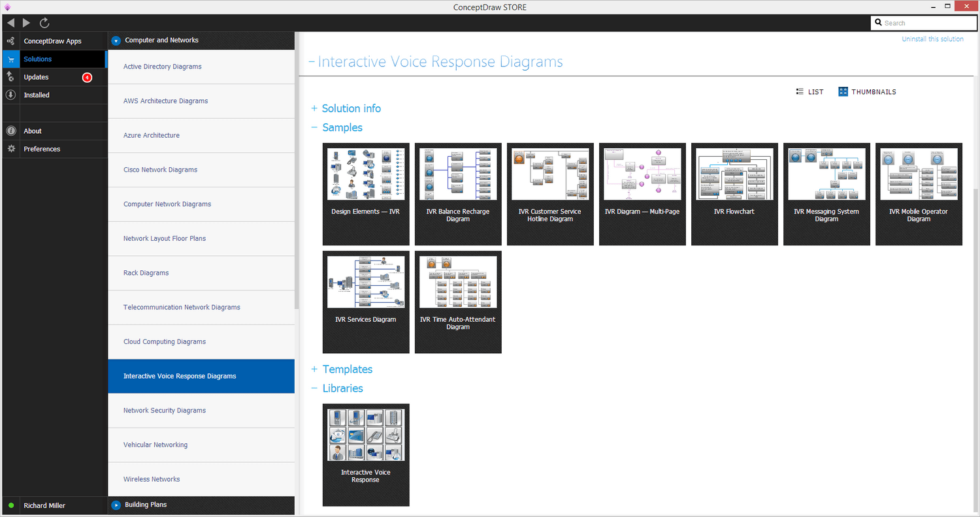The width and height of the screenshot is (980, 517).
Task: Select AWS Architecture Diagrams solution
Action: [x=201, y=101]
